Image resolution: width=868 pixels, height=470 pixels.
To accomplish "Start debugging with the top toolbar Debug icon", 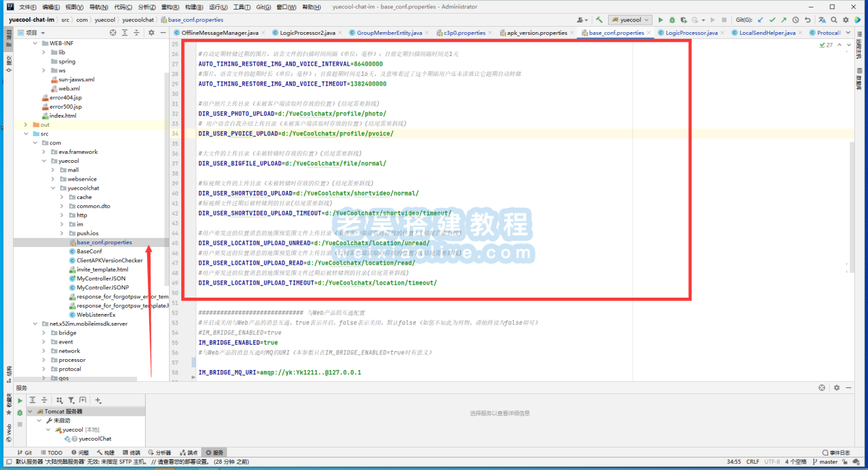I will click(x=672, y=20).
